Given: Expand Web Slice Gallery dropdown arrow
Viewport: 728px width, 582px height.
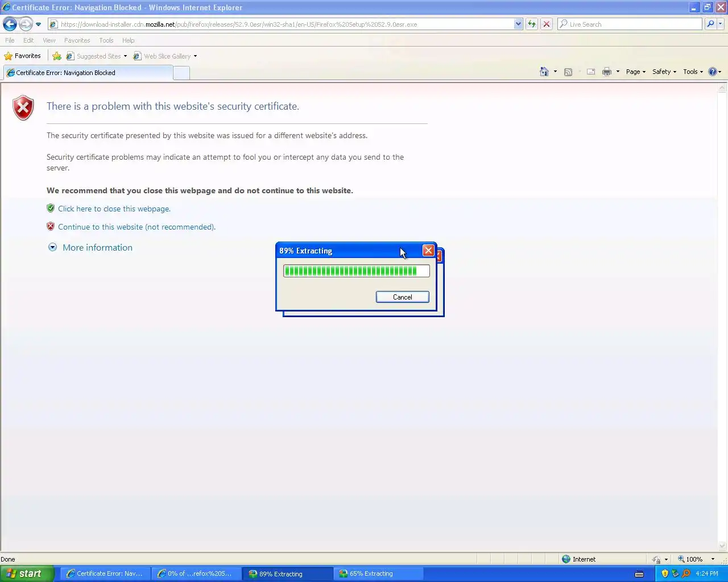Looking at the screenshot, I should pyautogui.click(x=195, y=56).
